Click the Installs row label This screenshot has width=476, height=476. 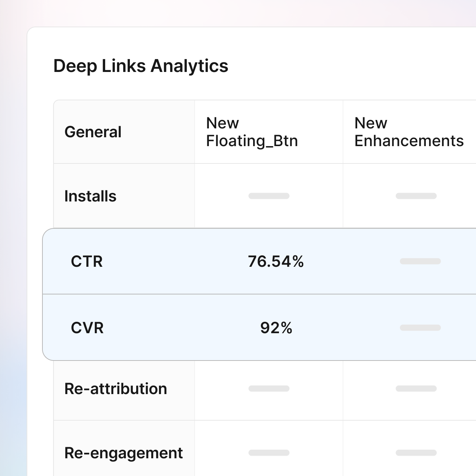coord(90,196)
